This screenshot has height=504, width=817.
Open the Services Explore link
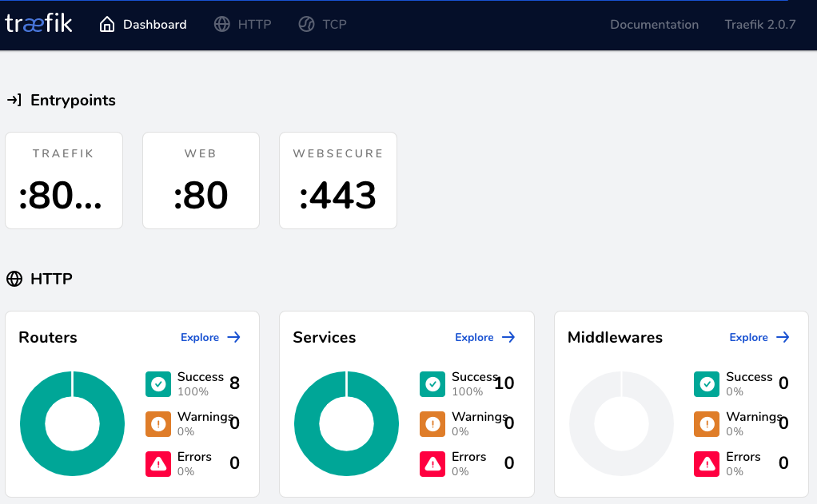pos(474,337)
